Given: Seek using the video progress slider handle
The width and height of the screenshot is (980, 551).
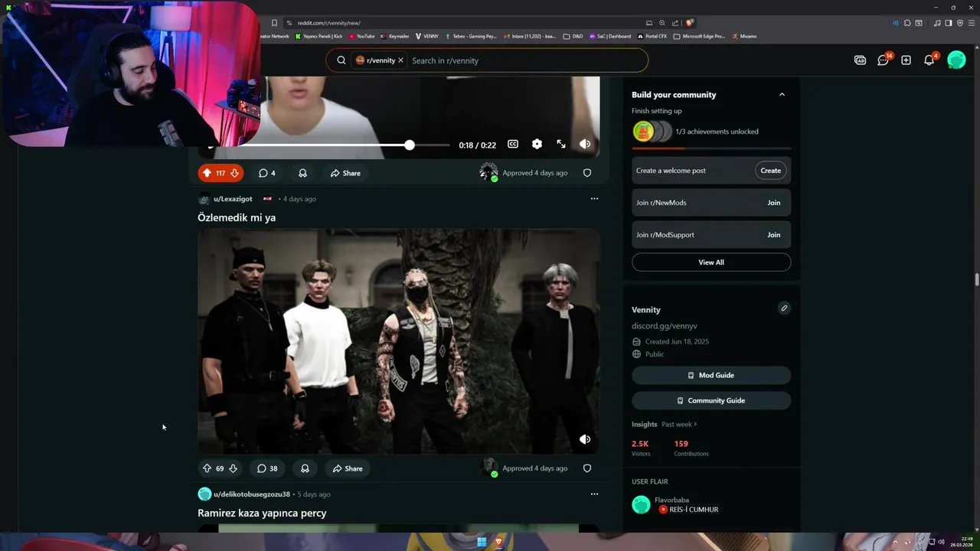Looking at the screenshot, I should (410, 145).
